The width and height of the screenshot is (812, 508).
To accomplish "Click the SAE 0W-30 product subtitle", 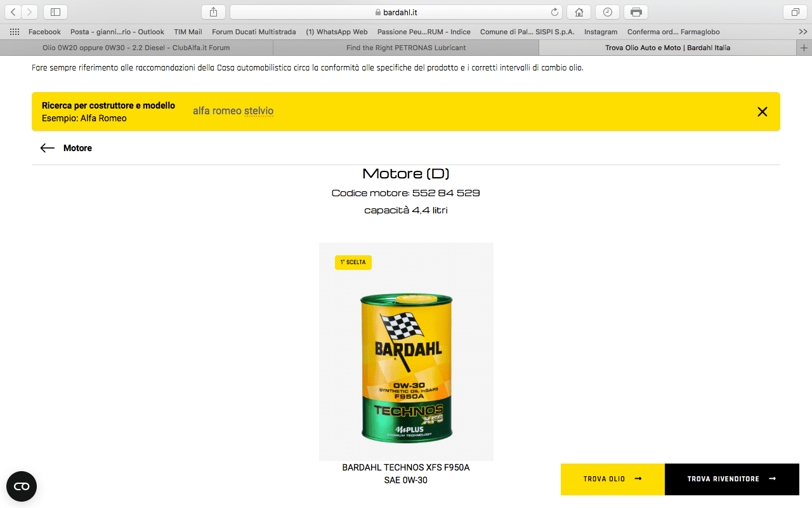I will click(x=406, y=480).
